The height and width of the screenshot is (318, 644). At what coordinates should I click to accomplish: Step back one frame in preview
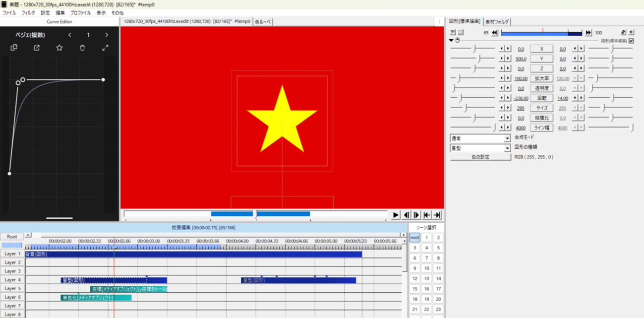coord(407,215)
